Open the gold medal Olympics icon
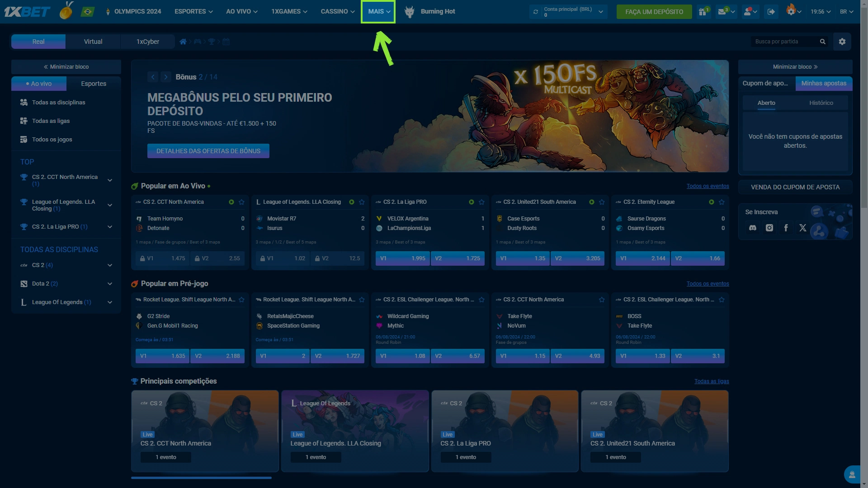This screenshot has height=488, width=868. click(67, 11)
